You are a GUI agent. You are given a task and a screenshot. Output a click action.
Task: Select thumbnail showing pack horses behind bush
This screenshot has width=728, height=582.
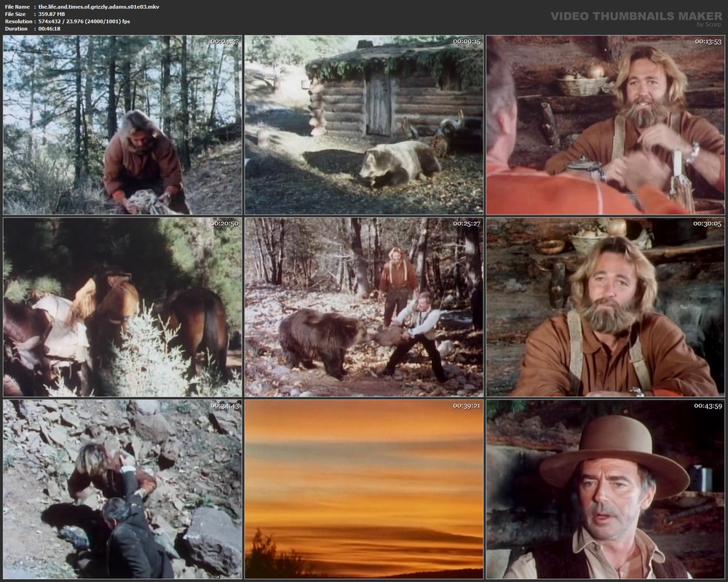click(x=122, y=307)
